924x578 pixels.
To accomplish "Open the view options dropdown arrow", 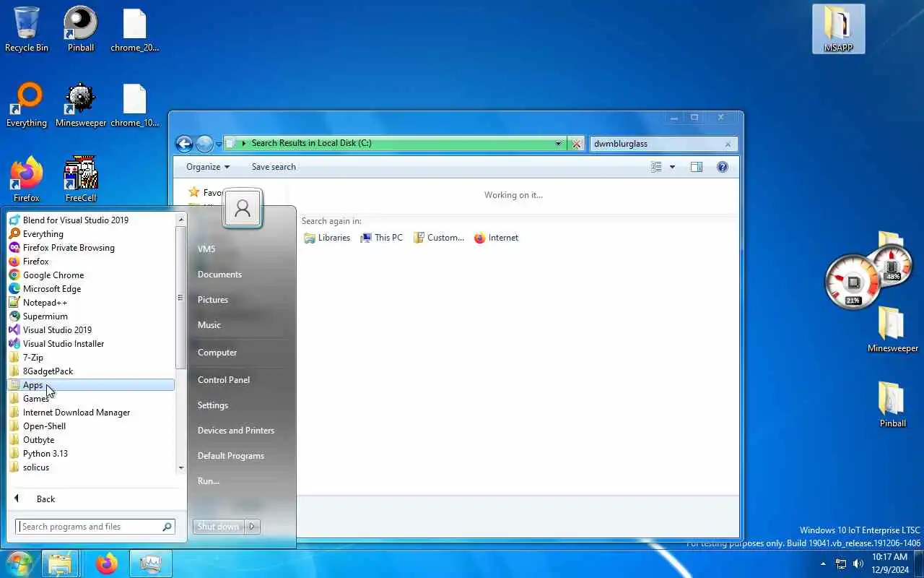I will point(672,167).
